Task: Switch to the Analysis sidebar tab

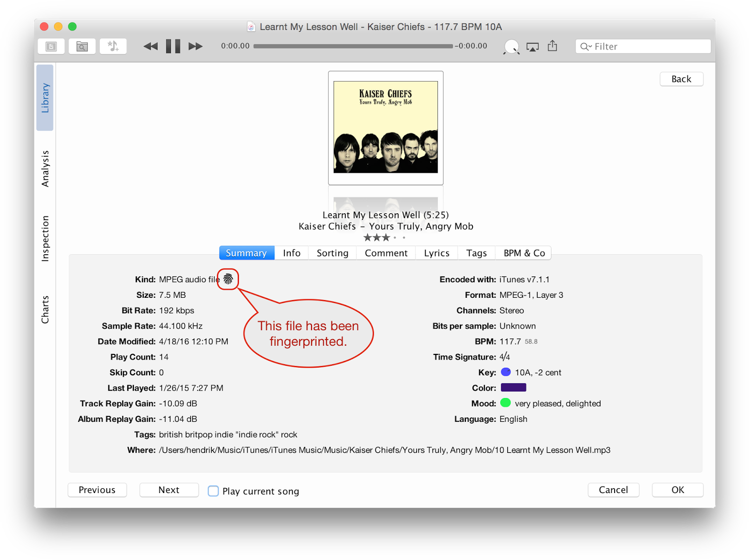Action: 45,169
